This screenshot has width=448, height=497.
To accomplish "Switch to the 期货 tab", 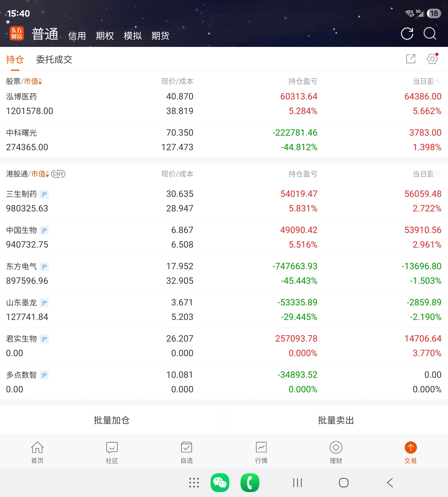I will tap(160, 36).
